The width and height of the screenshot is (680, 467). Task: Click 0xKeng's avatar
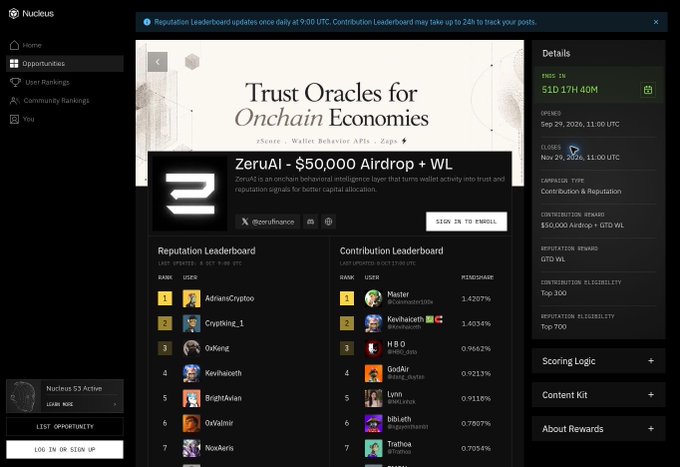tap(191, 348)
